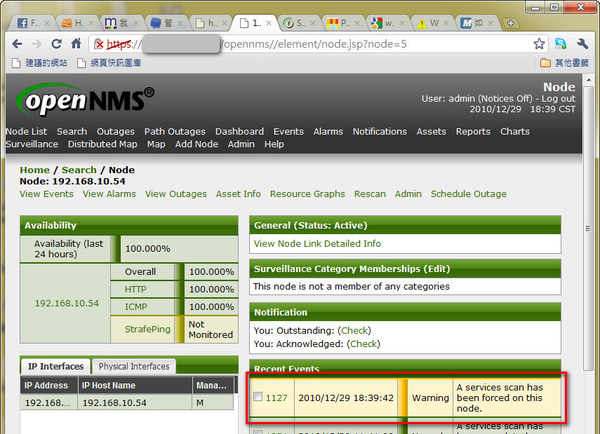Go back with the browser back arrow

pyautogui.click(x=17, y=44)
